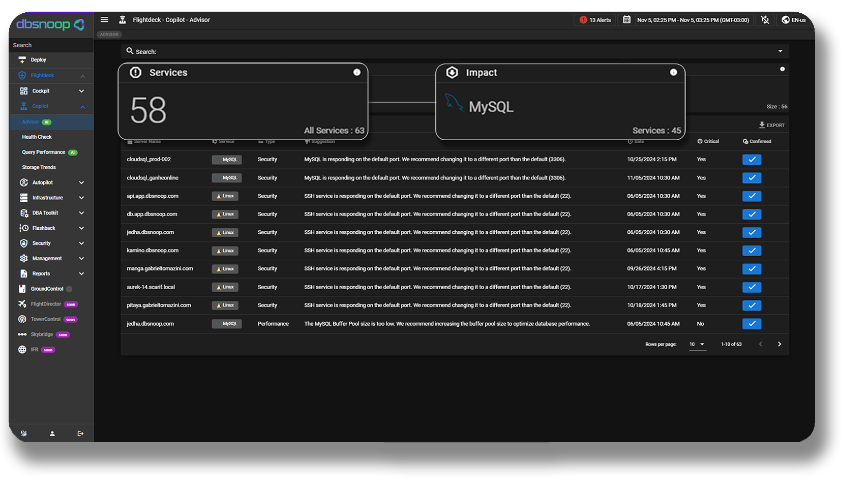Open Health Check in the sidebar
Viewport: 868px width, 494px height.
37,137
